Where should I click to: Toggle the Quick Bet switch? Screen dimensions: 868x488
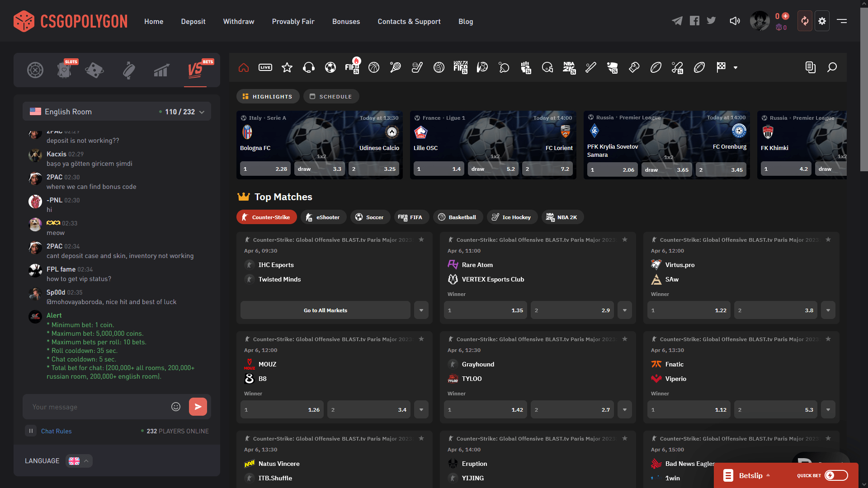(836, 475)
